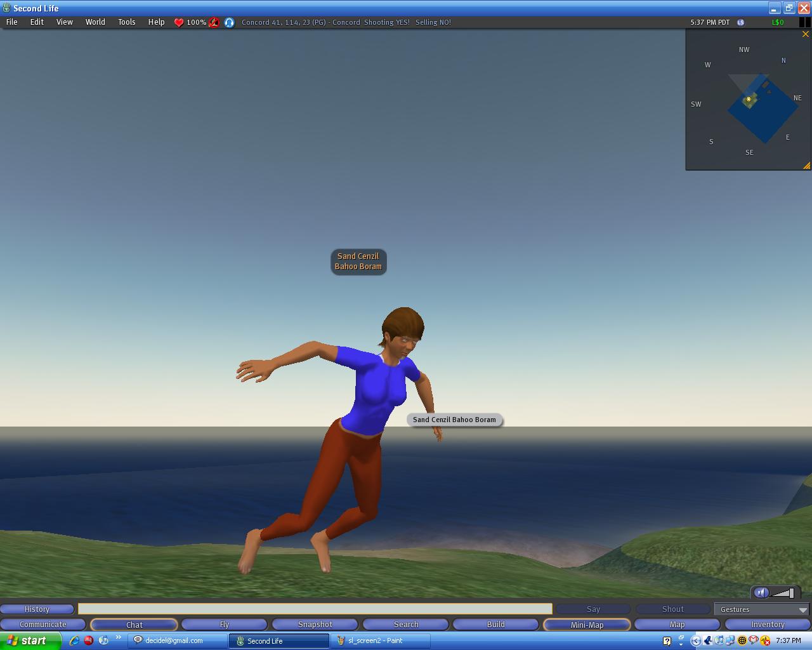Close the mini-map panel
The image size is (812, 650).
click(x=806, y=34)
